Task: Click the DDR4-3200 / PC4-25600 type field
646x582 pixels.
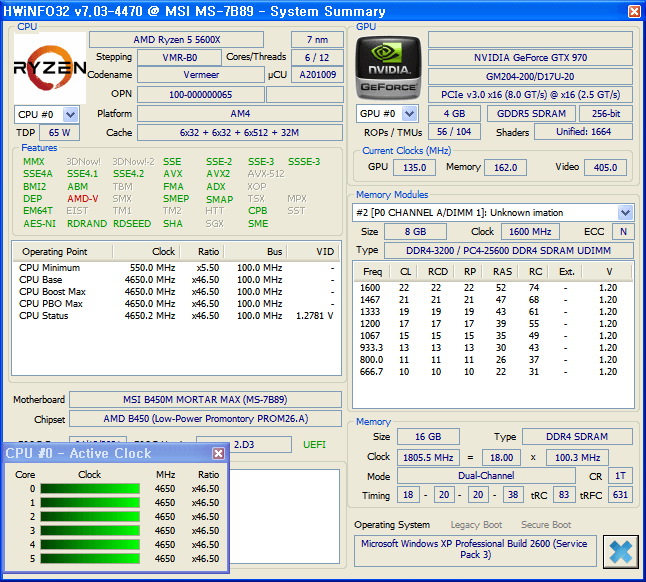Action: pyautogui.click(x=509, y=250)
